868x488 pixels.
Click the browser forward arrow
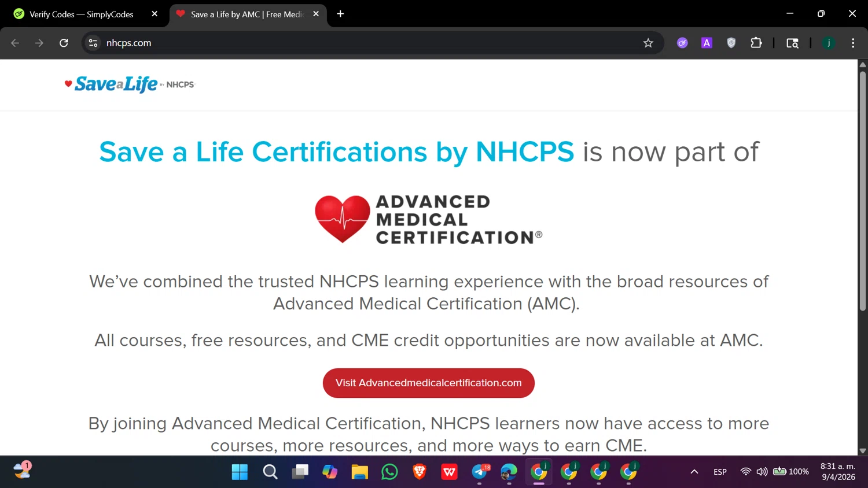click(x=39, y=43)
